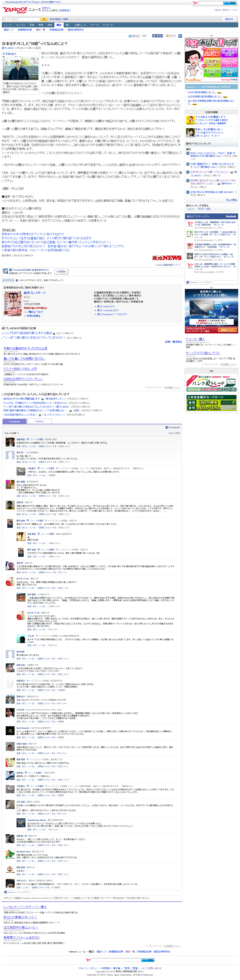Click the 利用開始 button
This screenshot has height=980, width=240.
[x=61, y=272]
